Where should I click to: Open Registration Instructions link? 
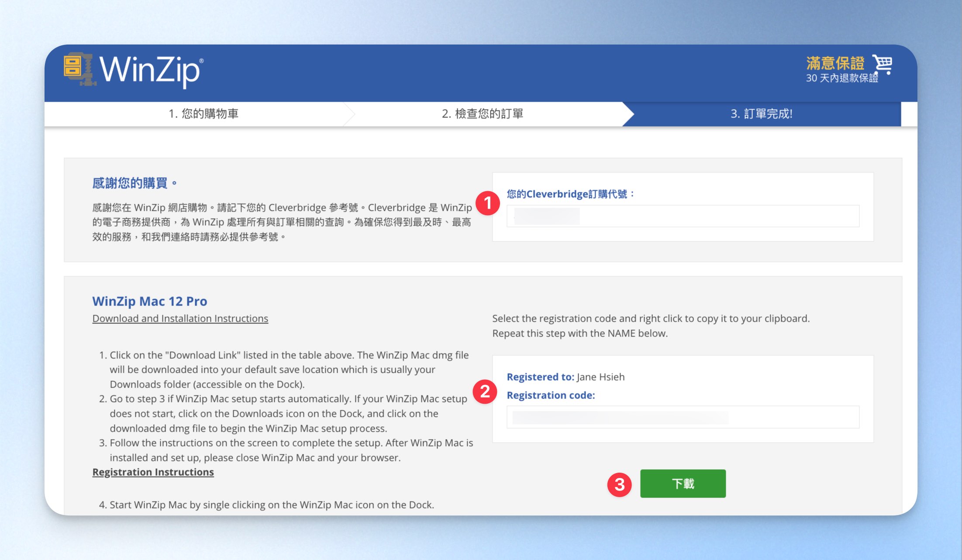153,472
